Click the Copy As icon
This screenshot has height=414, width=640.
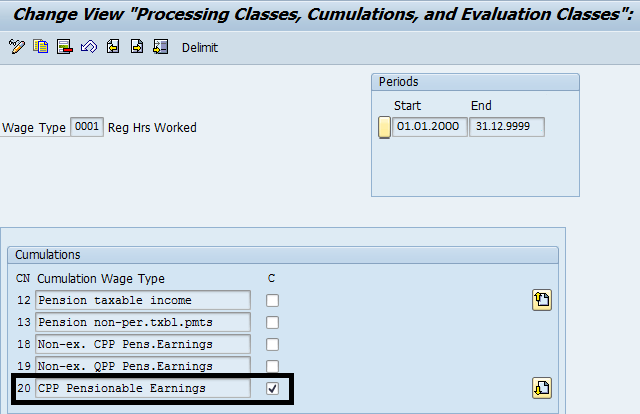(x=41, y=47)
